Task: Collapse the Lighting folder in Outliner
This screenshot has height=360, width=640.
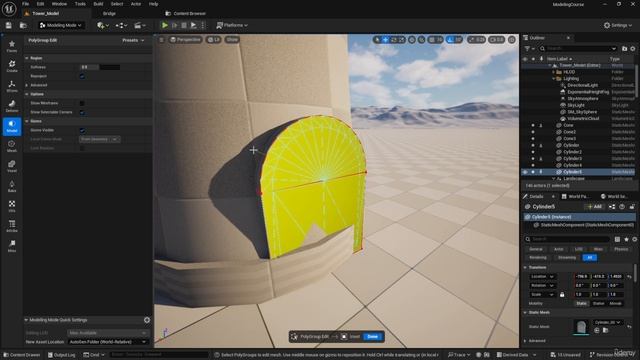Action: click(554, 79)
